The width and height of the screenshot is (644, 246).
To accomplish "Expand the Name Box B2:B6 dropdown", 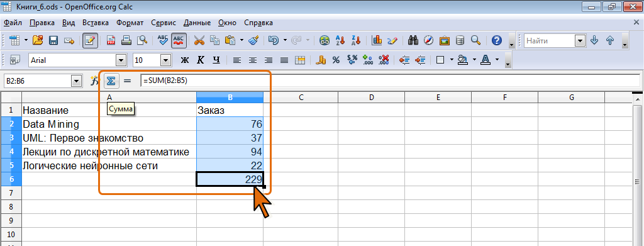I will point(77,81).
